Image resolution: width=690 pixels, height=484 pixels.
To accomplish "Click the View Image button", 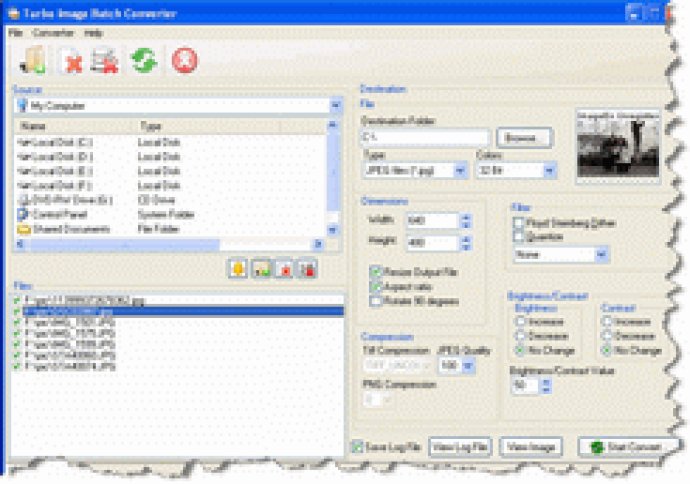I will pyautogui.click(x=531, y=447).
